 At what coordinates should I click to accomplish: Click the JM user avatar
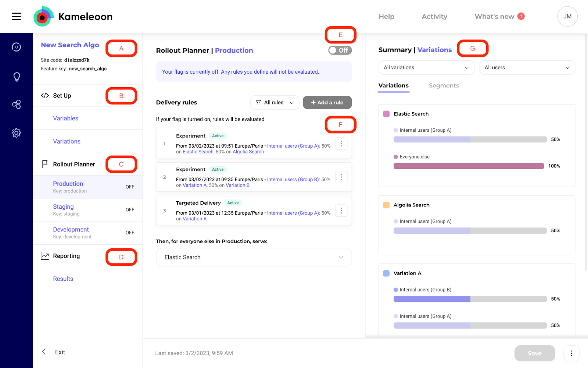click(567, 17)
